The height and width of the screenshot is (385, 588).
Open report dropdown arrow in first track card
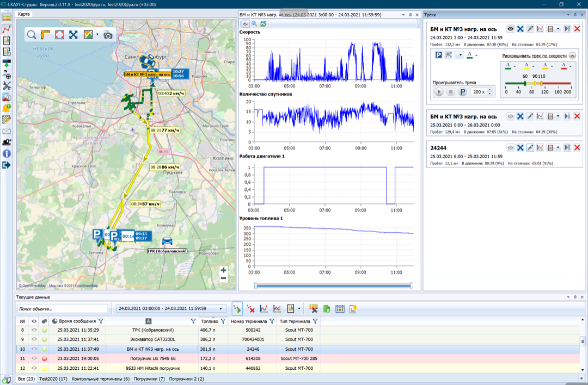point(558,29)
